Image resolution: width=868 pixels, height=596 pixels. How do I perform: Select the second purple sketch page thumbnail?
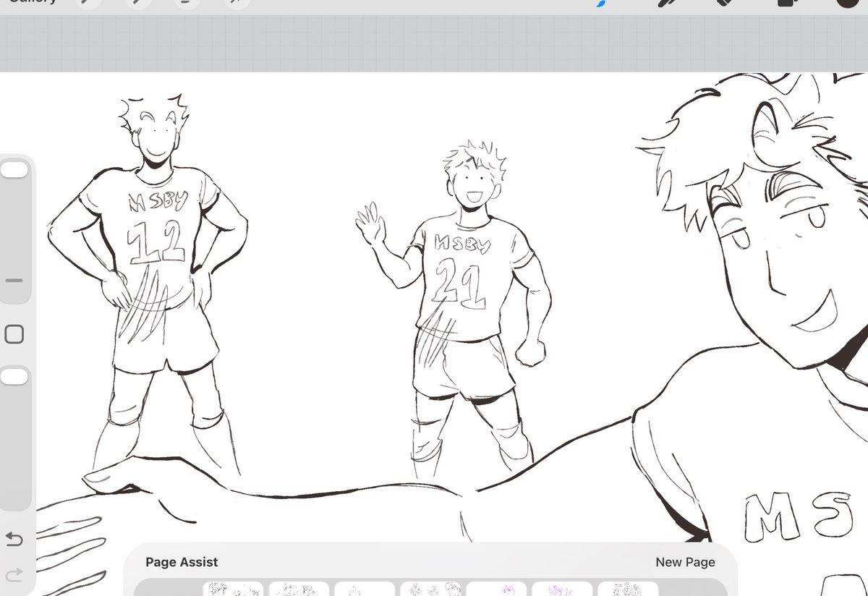562,589
